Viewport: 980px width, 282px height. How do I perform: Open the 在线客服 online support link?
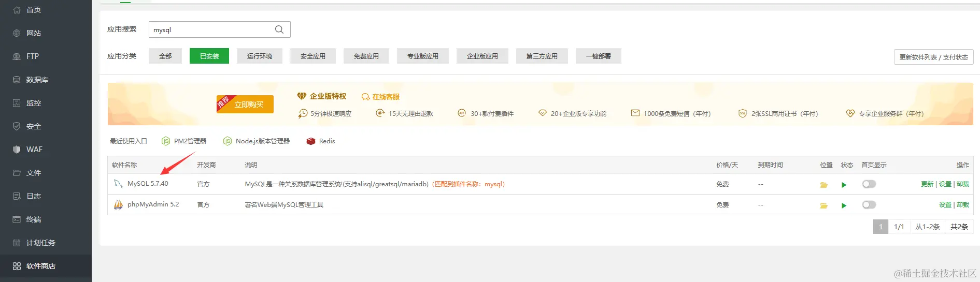(381, 97)
